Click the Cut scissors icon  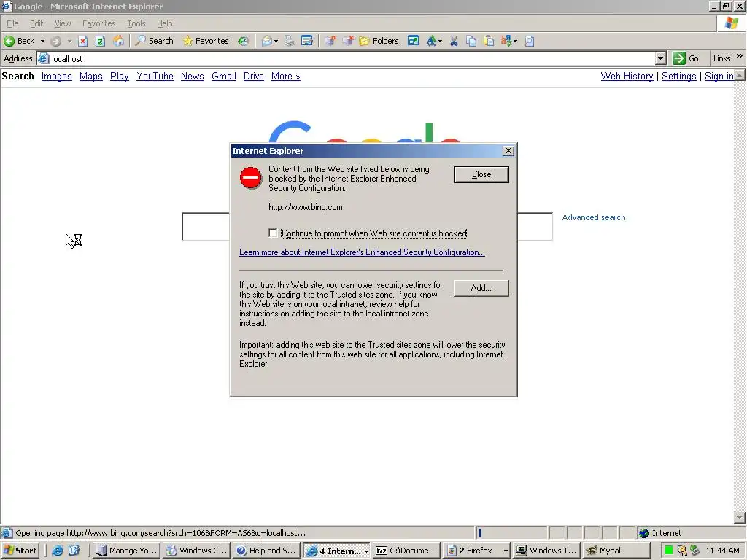(x=454, y=41)
